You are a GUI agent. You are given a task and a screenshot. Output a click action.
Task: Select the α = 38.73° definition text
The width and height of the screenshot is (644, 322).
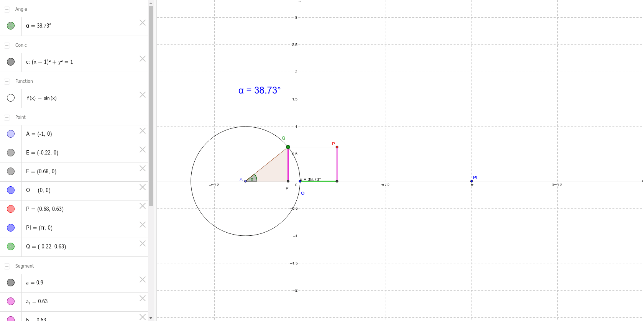39,26
